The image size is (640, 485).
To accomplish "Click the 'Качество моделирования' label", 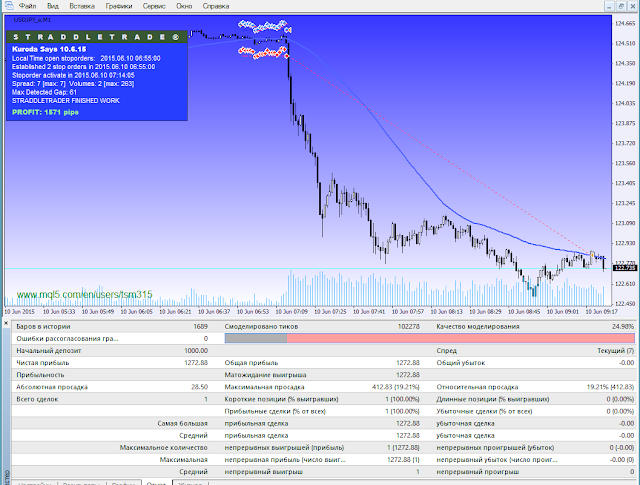I will click(x=478, y=326).
